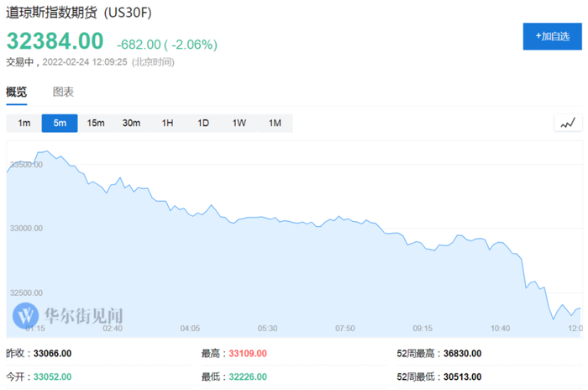Click the 09:15 time axis label

423,329
